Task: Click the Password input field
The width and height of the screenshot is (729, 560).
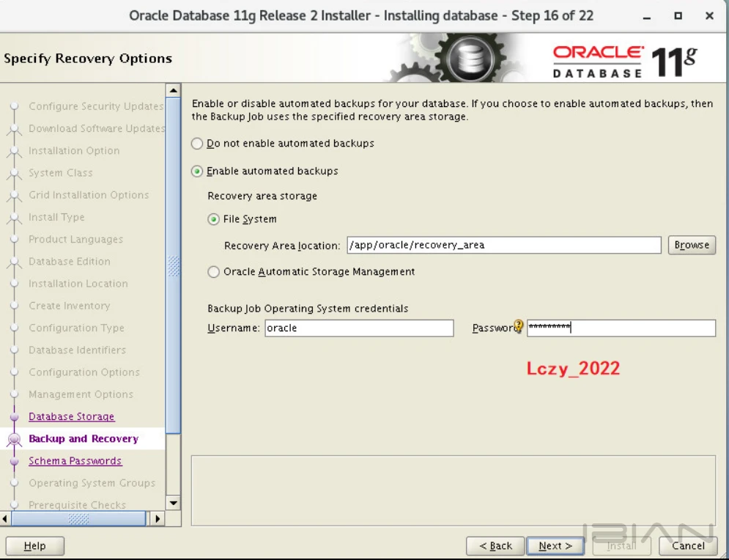Action: click(621, 328)
